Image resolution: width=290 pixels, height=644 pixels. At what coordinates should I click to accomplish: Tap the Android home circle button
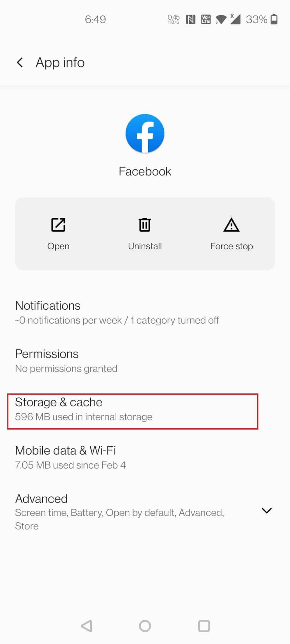(145, 626)
